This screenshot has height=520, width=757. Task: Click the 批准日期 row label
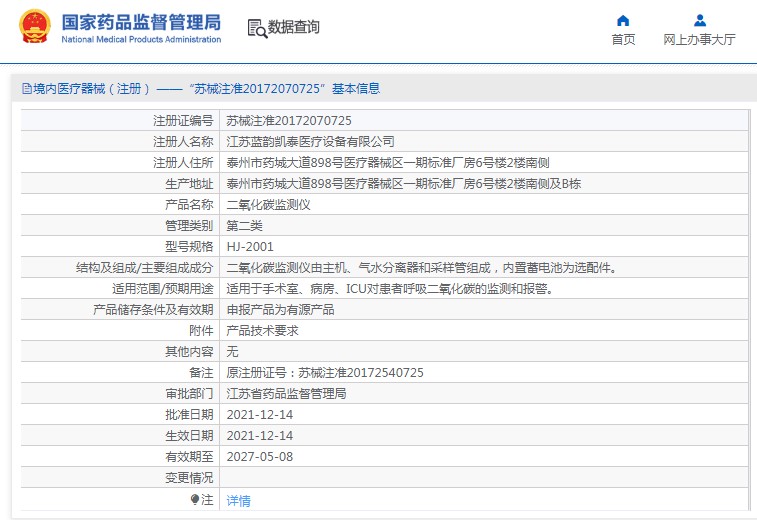click(x=189, y=415)
